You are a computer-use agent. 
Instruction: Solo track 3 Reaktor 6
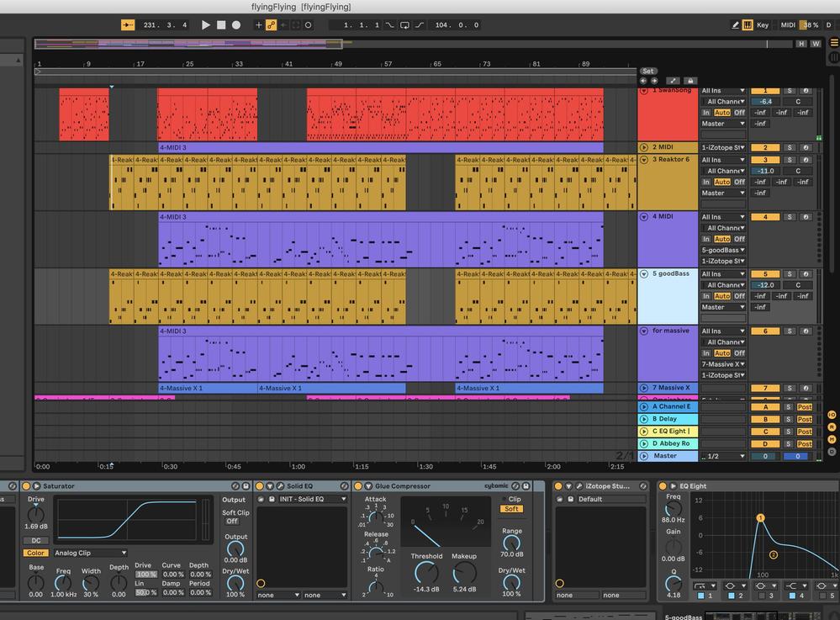(x=789, y=160)
